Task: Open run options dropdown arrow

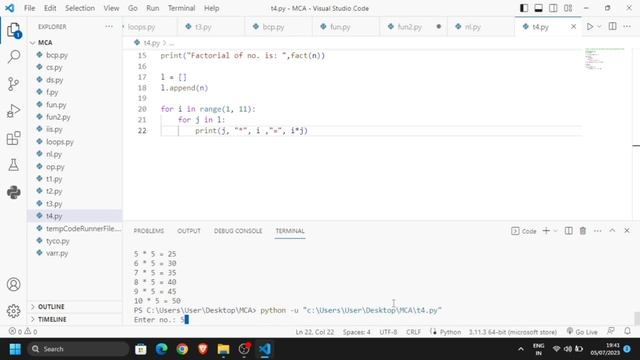Action: click(599, 27)
